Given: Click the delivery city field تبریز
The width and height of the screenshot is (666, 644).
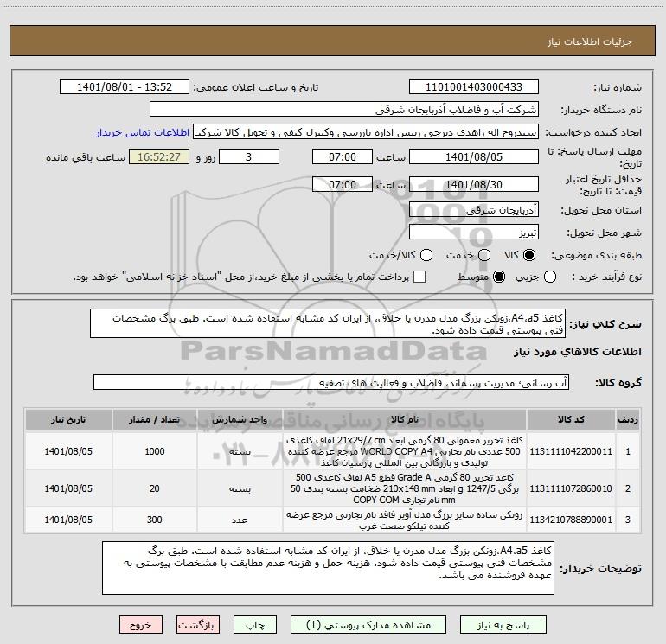Looking at the screenshot, I should click(x=474, y=233).
